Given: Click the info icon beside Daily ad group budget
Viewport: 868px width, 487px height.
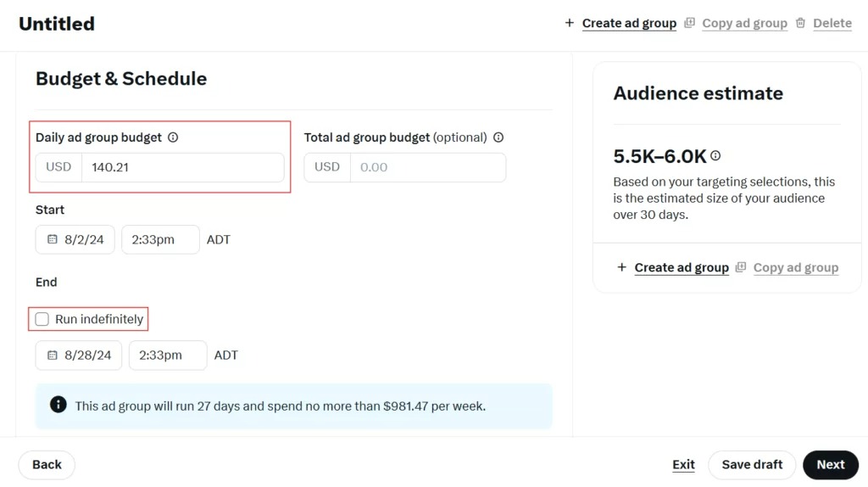Looking at the screenshot, I should (x=173, y=137).
